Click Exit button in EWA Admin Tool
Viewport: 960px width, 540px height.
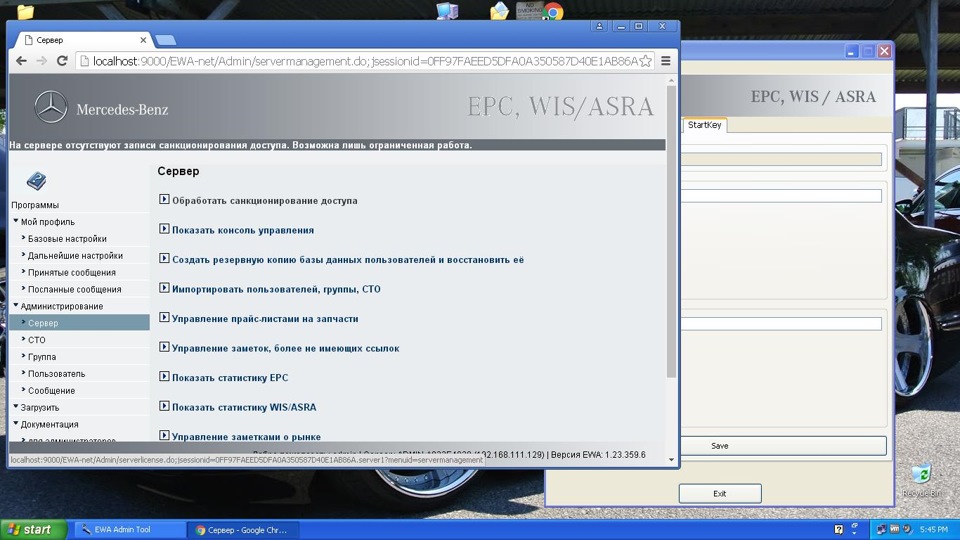(x=720, y=493)
